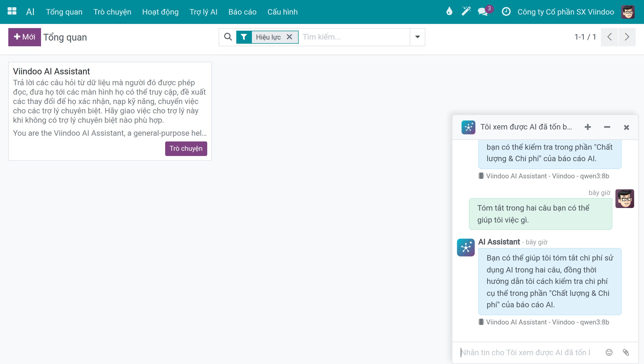Remove the Hiệu lực filter

coord(289,37)
